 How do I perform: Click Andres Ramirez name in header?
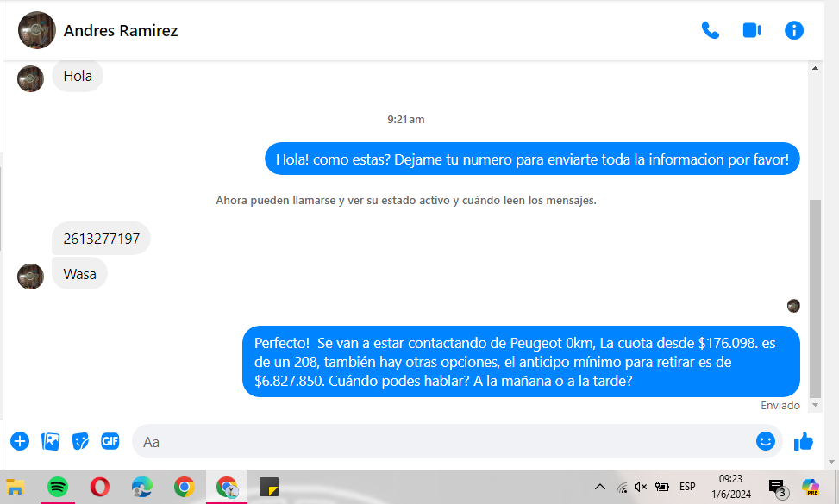pos(121,30)
